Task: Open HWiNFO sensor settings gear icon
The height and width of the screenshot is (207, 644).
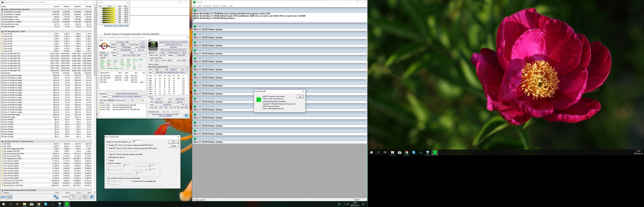Action: click(x=85, y=197)
